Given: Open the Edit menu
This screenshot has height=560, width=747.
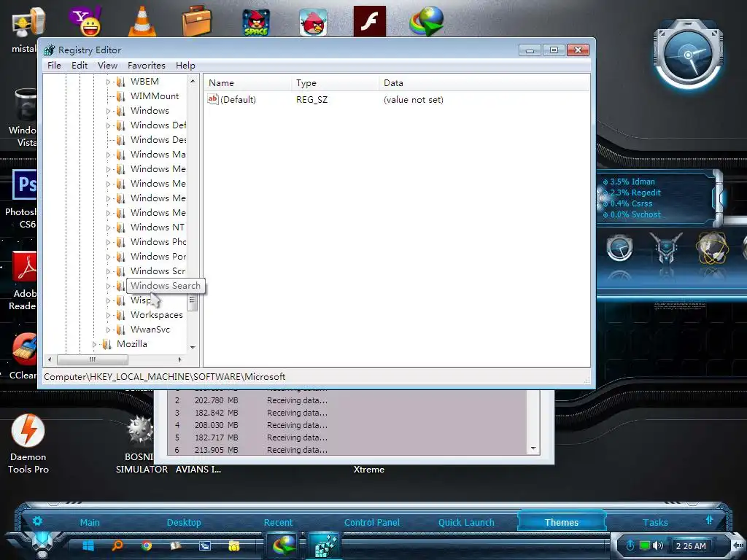Looking at the screenshot, I should [79, 65].
